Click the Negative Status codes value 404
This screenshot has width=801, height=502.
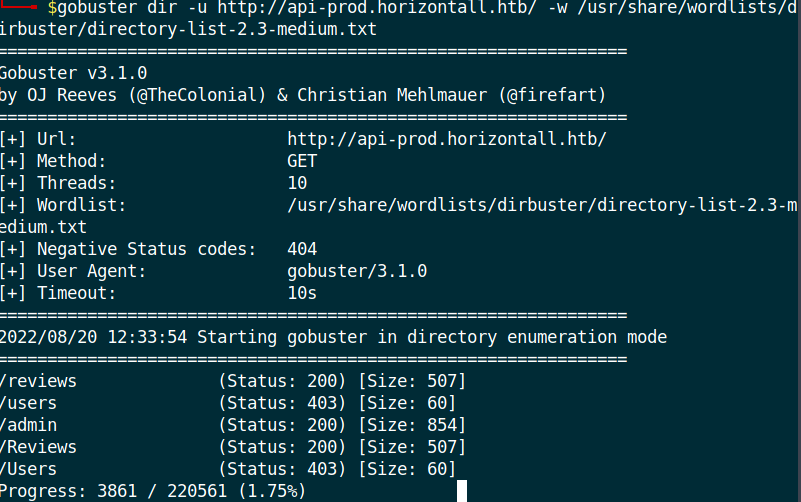tap(302, 249)
